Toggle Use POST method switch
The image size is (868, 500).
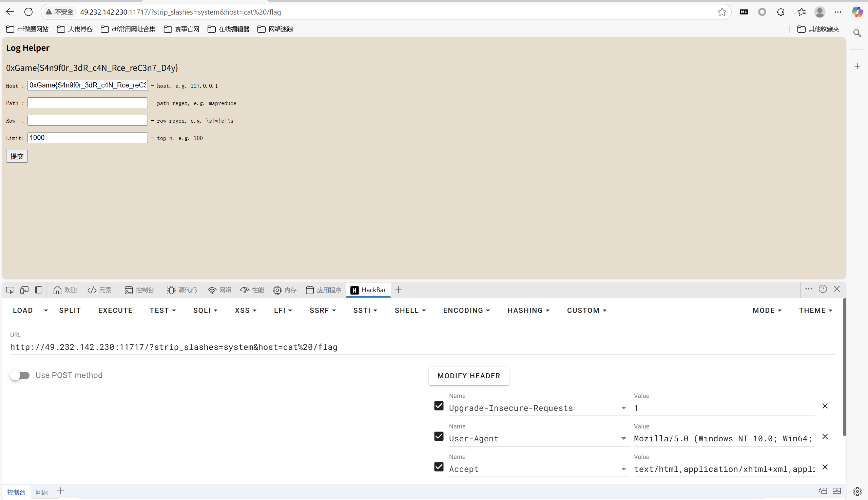pos(20,375)
